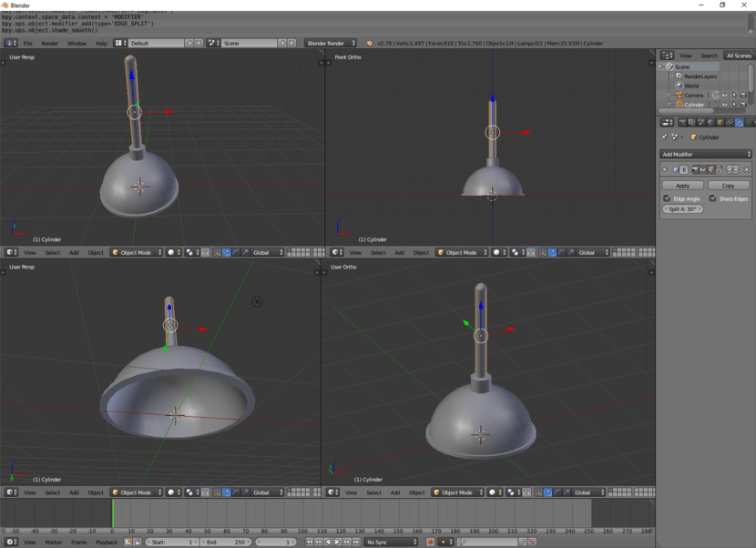Click the red record auto-keyframe button
The height and width of the screenshot is (548, 756).
430,543
